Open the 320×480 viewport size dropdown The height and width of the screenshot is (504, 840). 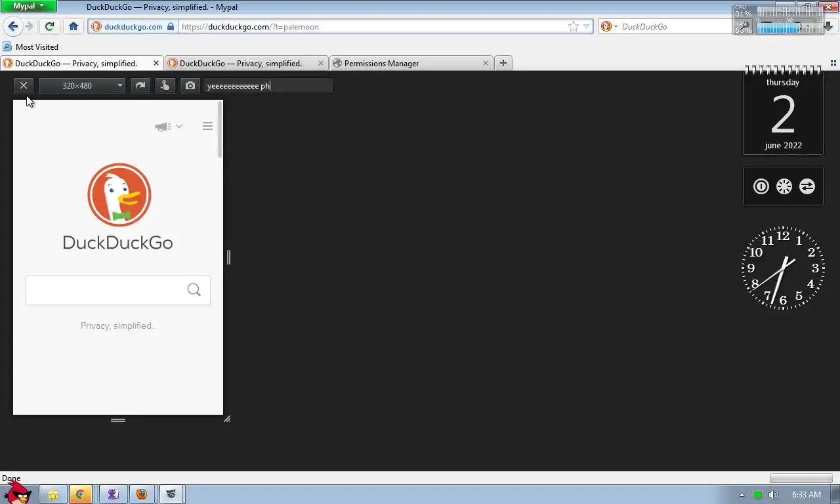82,85
